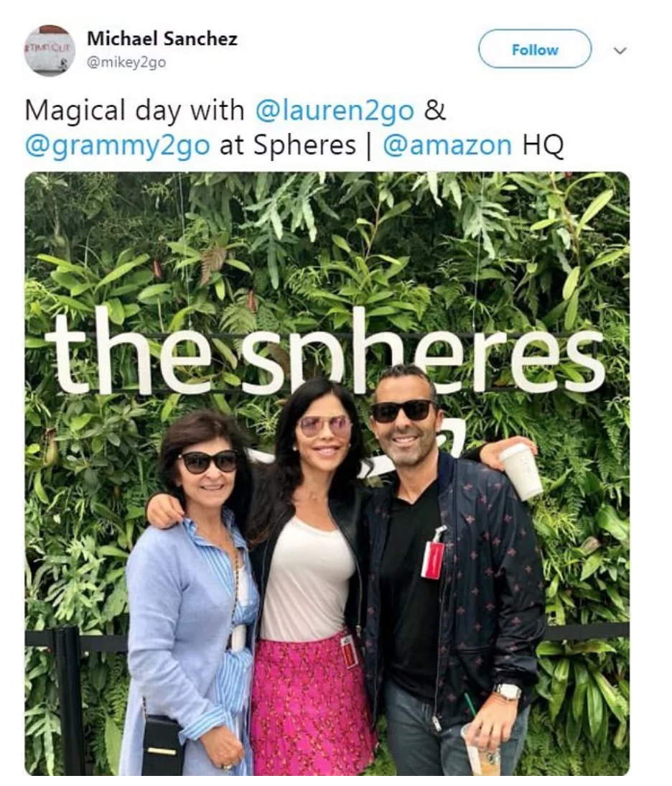This screenshot has height=786, width=672.
Task: Click the 'HQ' text in tweet
Action: tap(543, 145)
